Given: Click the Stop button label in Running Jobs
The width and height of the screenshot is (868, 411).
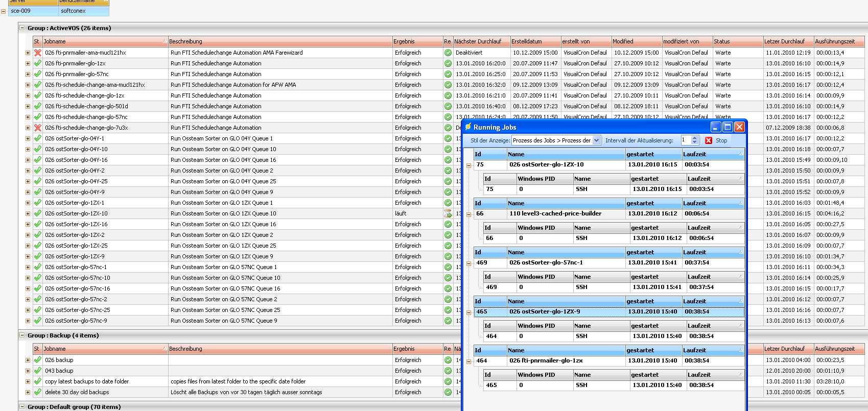Looking at the screenshot, I should point(721,140).
